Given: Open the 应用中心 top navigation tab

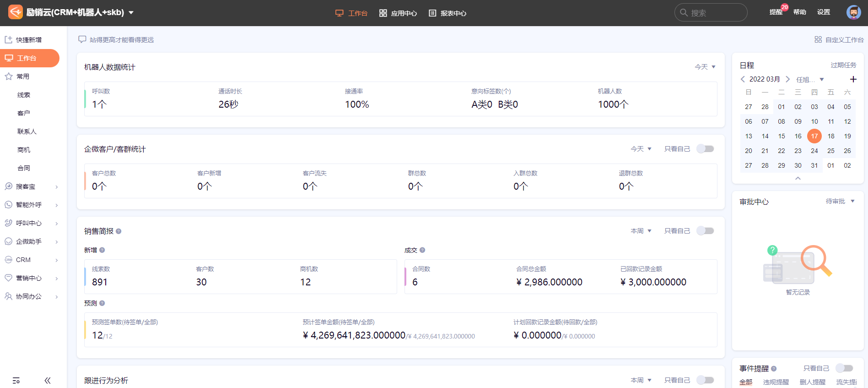Looking at the screenshot, I should point(398,13).
